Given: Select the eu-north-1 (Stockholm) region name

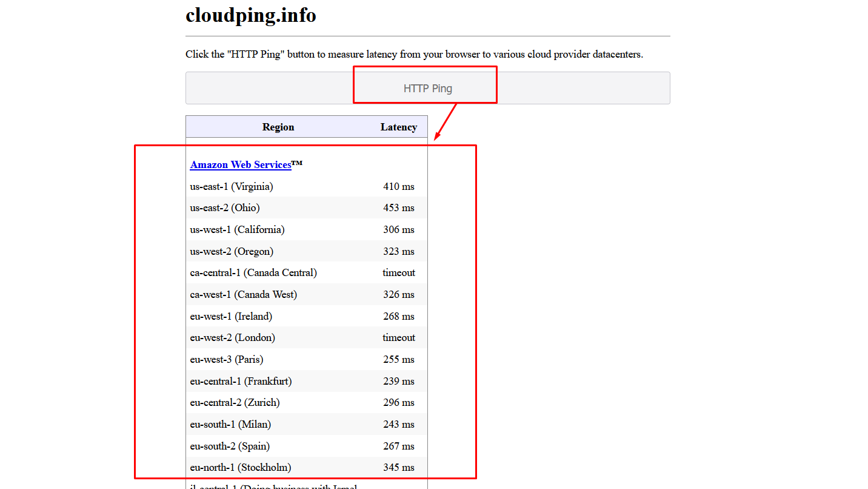Looking at the screenshot, I should click(x=241, y=467).
